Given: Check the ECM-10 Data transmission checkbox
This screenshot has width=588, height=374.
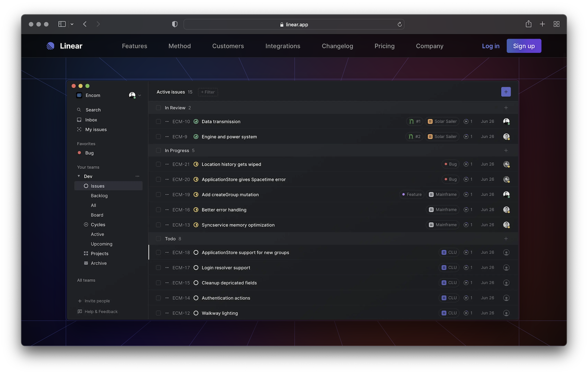Looking at the screenshot, I should 158,122.
